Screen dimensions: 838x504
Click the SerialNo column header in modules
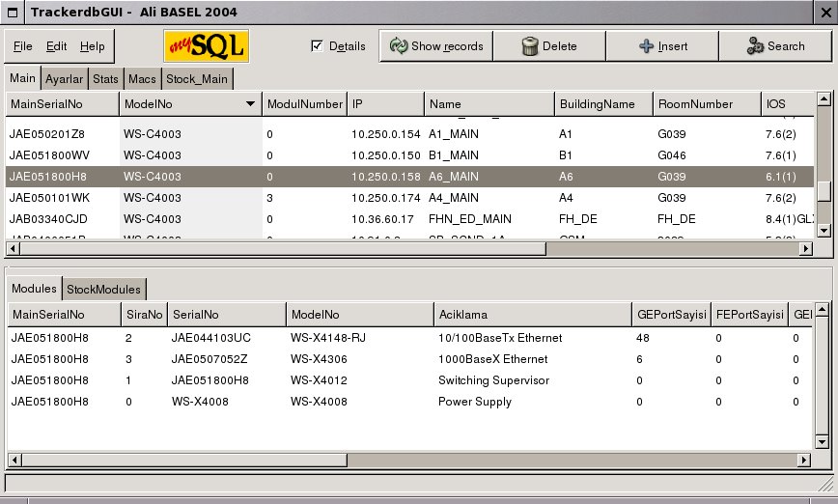pos(227,315)
